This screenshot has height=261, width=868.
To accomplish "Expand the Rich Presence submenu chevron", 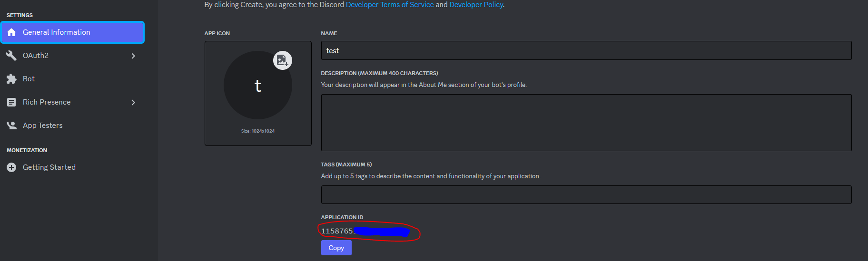I will tap(133, 102).
